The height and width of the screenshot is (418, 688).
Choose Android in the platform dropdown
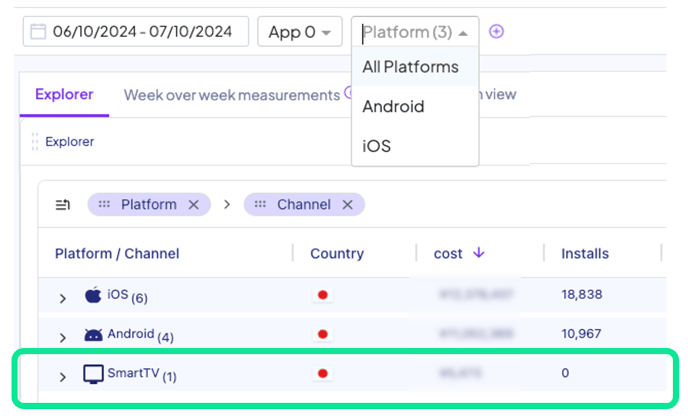pos(393,106)
